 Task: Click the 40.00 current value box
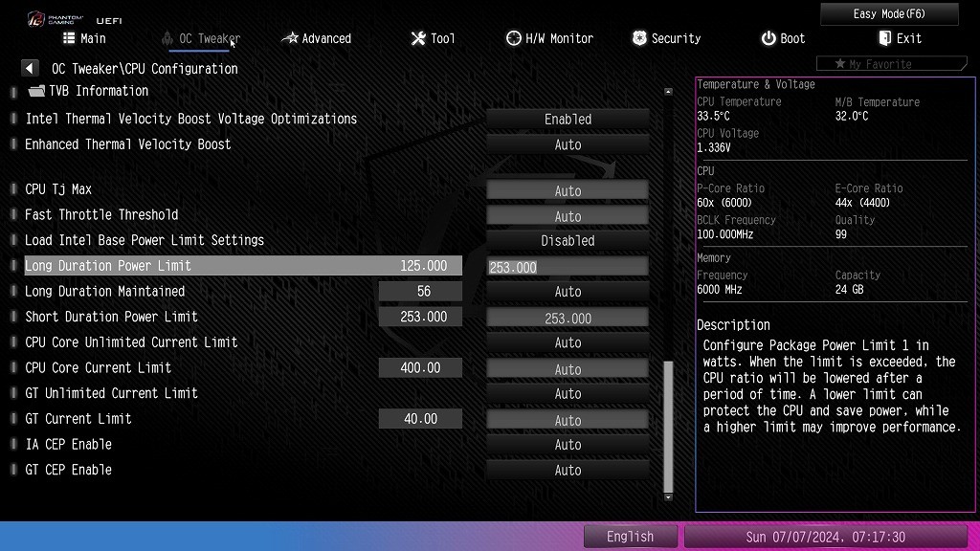point(420,419)
